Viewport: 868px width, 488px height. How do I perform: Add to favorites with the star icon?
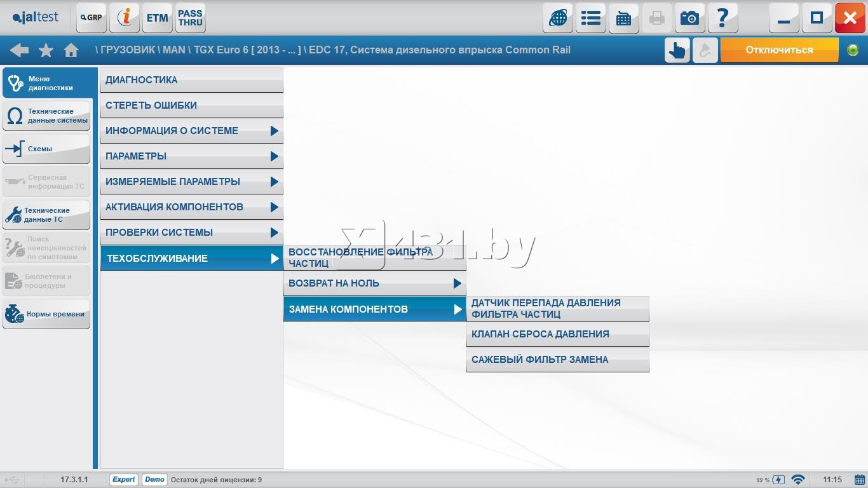pos(46,50)
